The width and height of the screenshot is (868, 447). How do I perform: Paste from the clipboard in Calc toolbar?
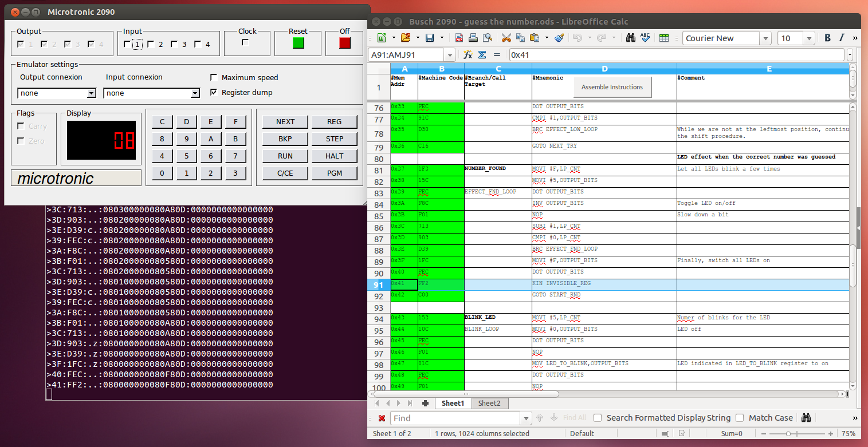tap(535, 38)
